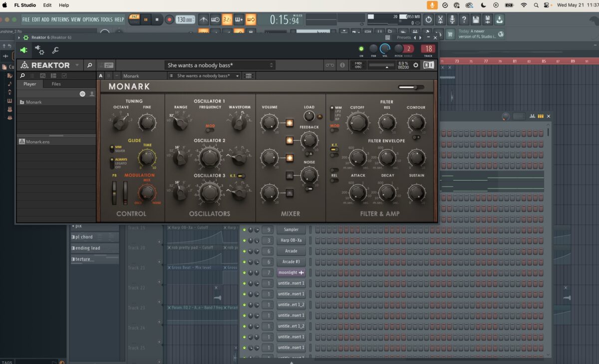599x364 pixels.
Task: Open the FL Studio plugin editor view icon
Action: (x=23, y=50)
